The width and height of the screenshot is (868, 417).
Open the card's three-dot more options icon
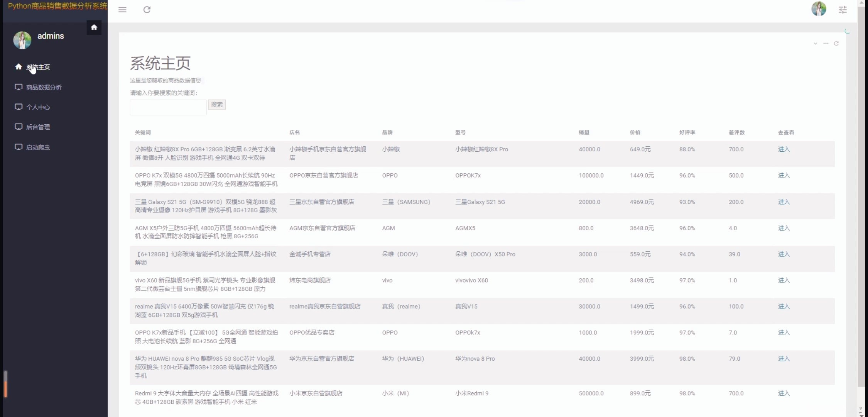tap(826, 43)
